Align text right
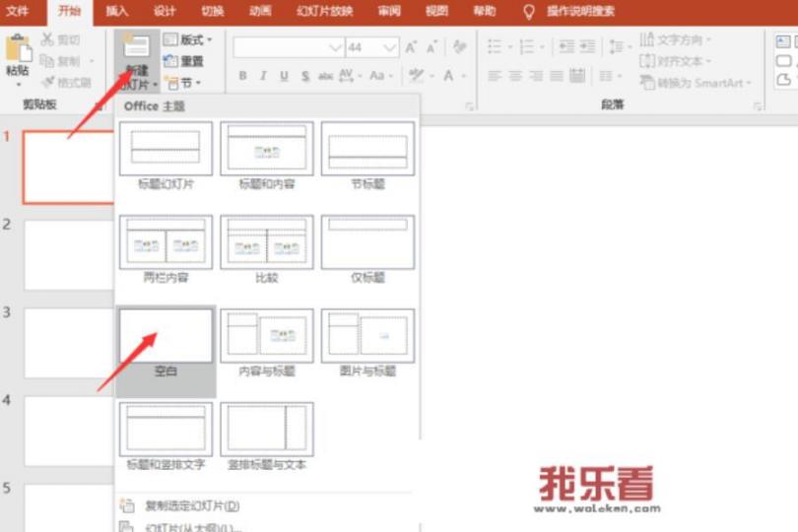This screenshot has width=798, height=532. point(536,77)
